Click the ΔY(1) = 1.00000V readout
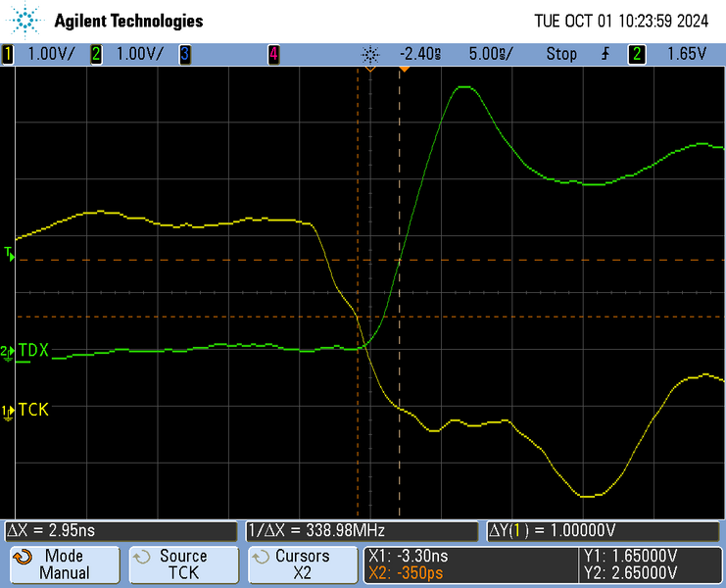Viewport: 726px width, 588px height. [604, 530]
